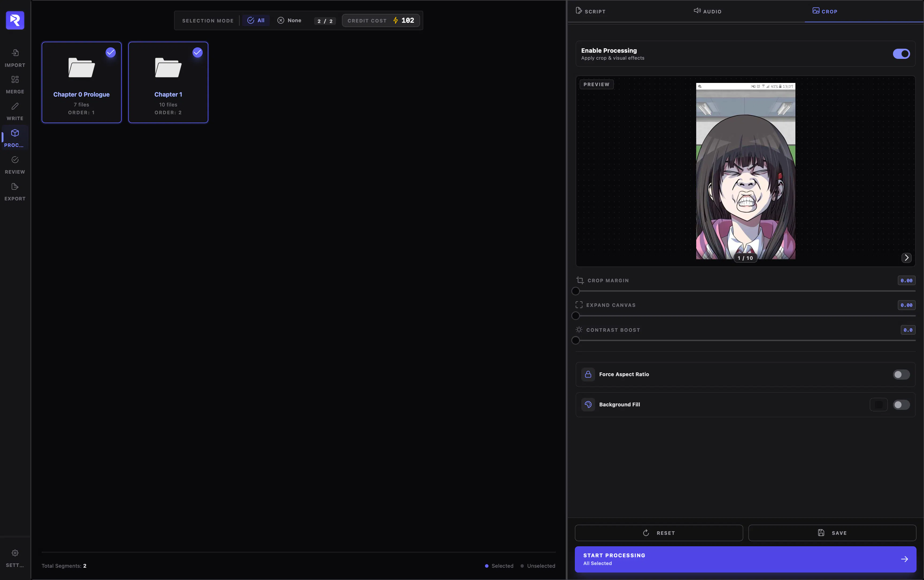Click Start Processing All Selected button
The image size is (924, 580).
[x=745, y=559]
